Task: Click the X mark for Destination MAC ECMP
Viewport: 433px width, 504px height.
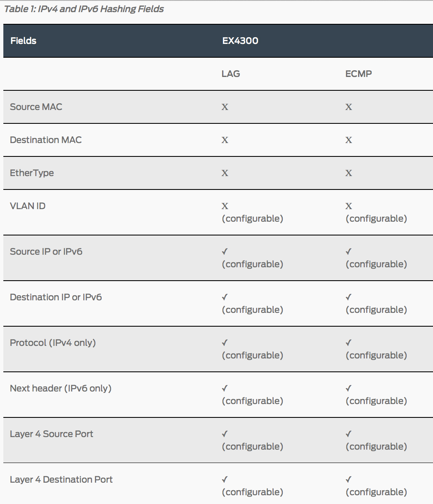Action: (349, 140)
